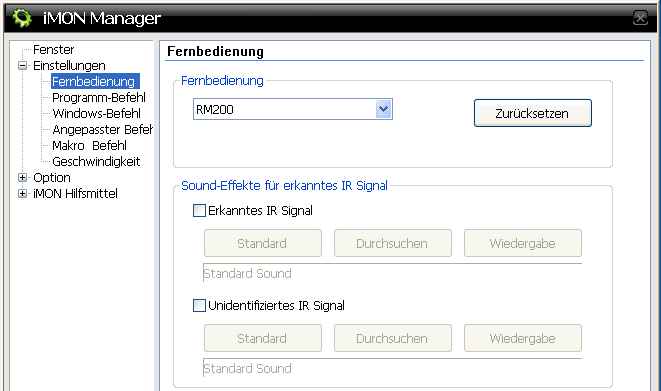Close the iMON Manager window
The image size is (661, 391).
(640, 18)
